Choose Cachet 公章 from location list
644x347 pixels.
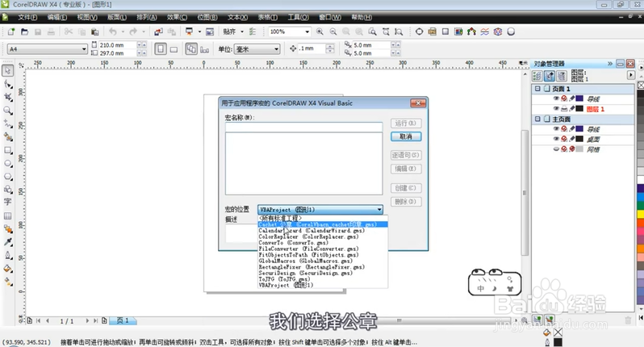point(323,224)
